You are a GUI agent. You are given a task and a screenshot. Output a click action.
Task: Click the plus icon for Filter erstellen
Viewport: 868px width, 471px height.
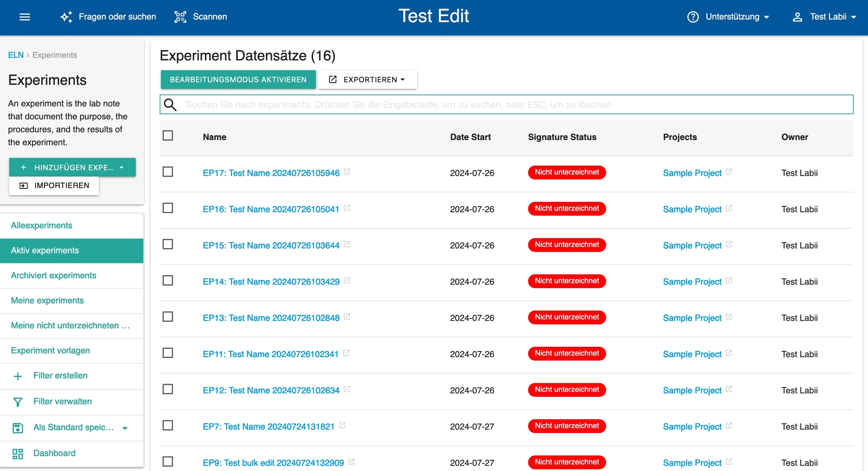18,376
